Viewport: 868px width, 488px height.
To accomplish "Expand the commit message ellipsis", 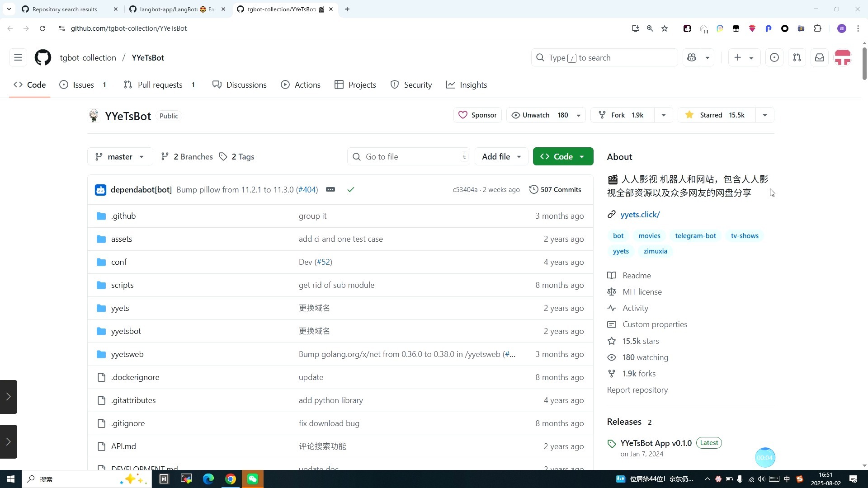I will 330,190.
